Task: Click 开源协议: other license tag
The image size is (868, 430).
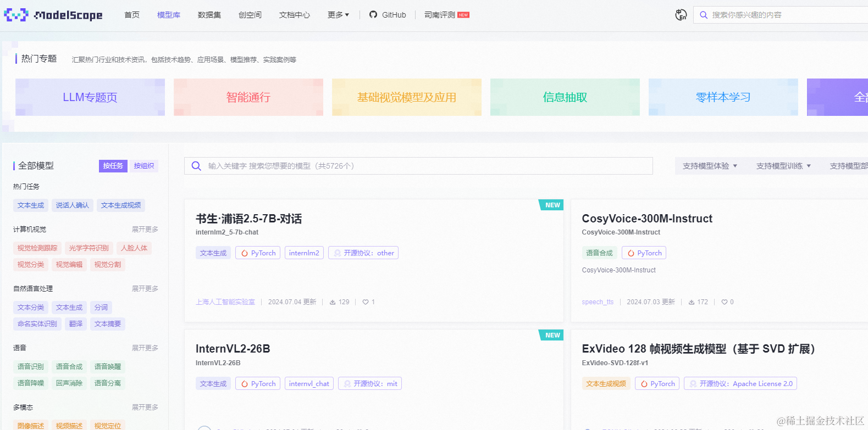Action: pyautogui.click(x=363, y=253)
